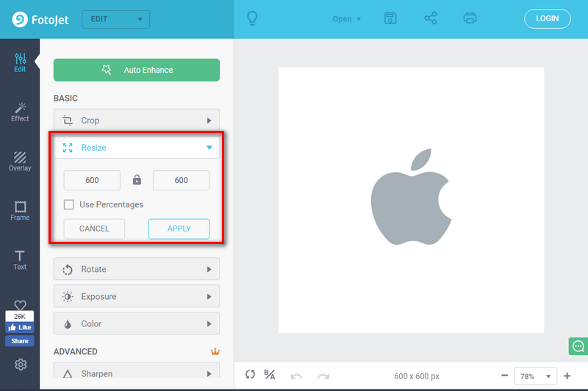This screenshot has height=391, width=588.
Task: Select the Edit tab in sidebar
Action: click(x=20, y=62)
